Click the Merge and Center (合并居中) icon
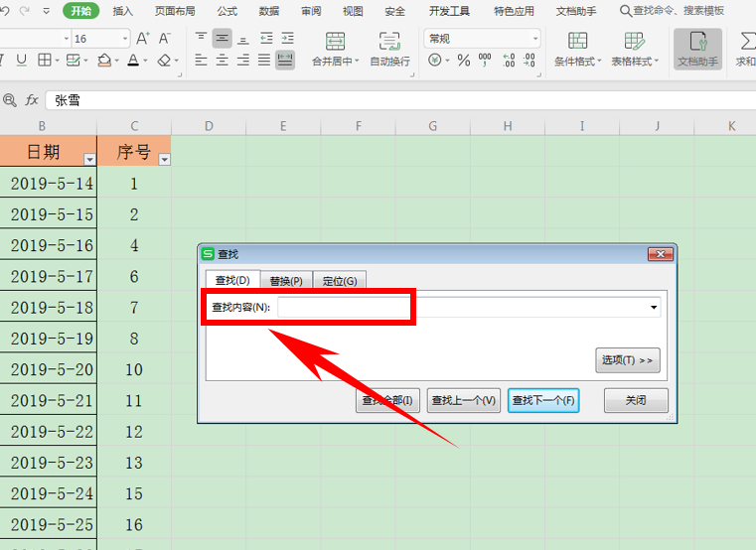This screenshot has height=550, width=756. [x=335, y=42]
